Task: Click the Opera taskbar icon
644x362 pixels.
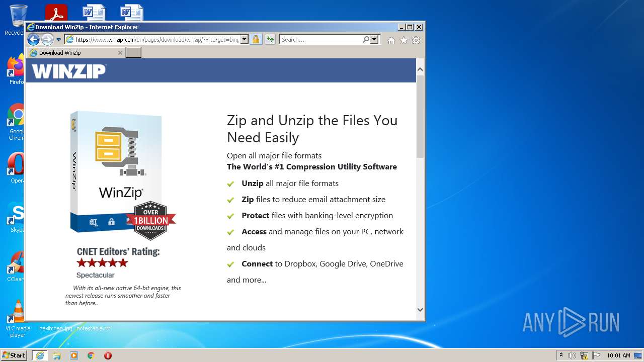Action: [108, 355]
